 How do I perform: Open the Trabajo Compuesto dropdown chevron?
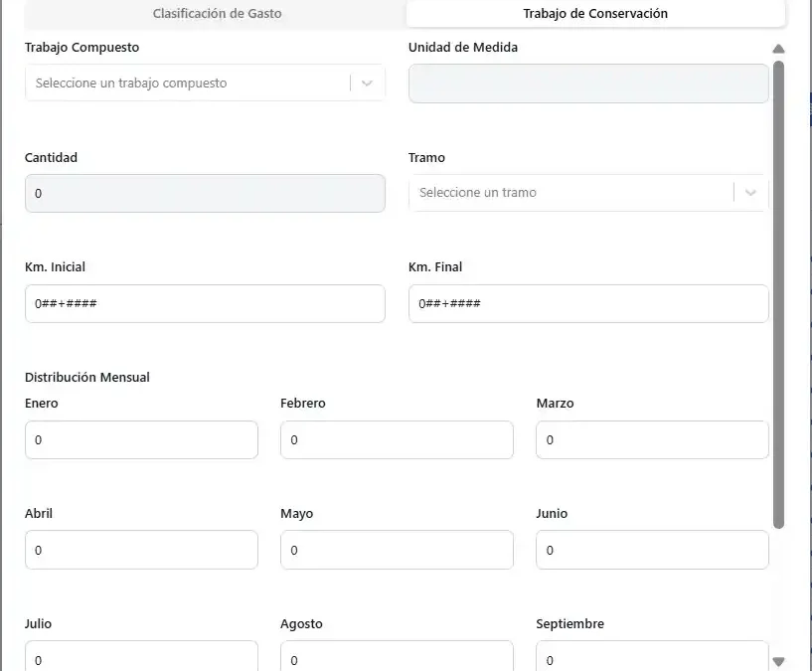point(368,84)
